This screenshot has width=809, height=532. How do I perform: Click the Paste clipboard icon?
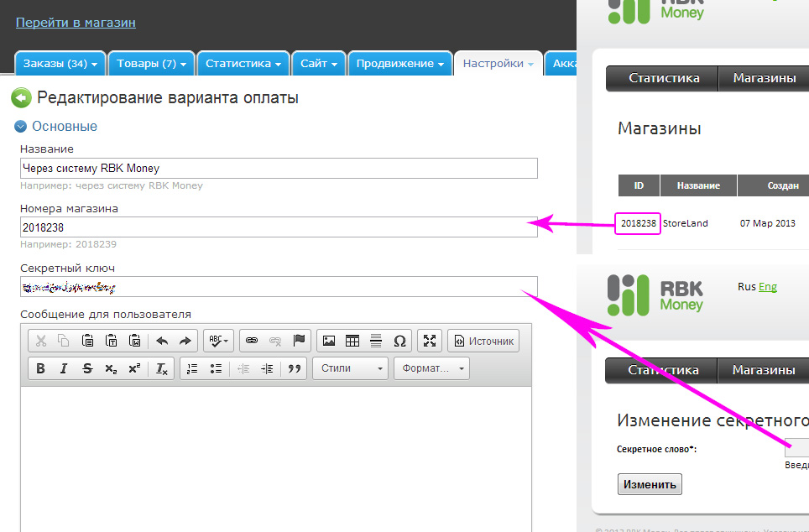(88, 341)
